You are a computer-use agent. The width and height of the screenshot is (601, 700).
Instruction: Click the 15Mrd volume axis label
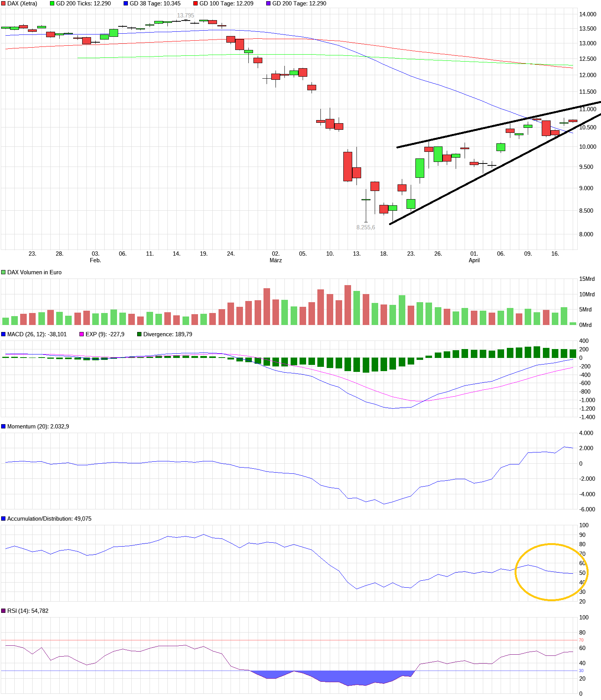587,279
